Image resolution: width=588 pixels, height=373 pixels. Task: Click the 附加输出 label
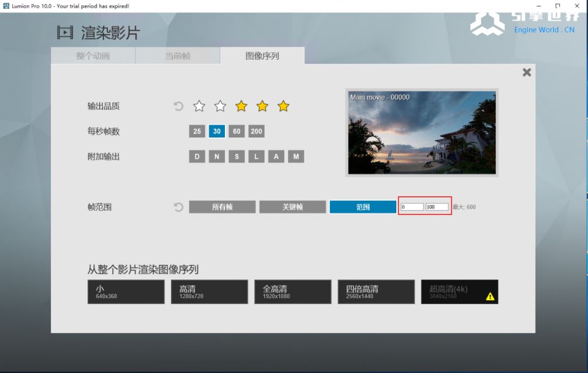(103, 157)
